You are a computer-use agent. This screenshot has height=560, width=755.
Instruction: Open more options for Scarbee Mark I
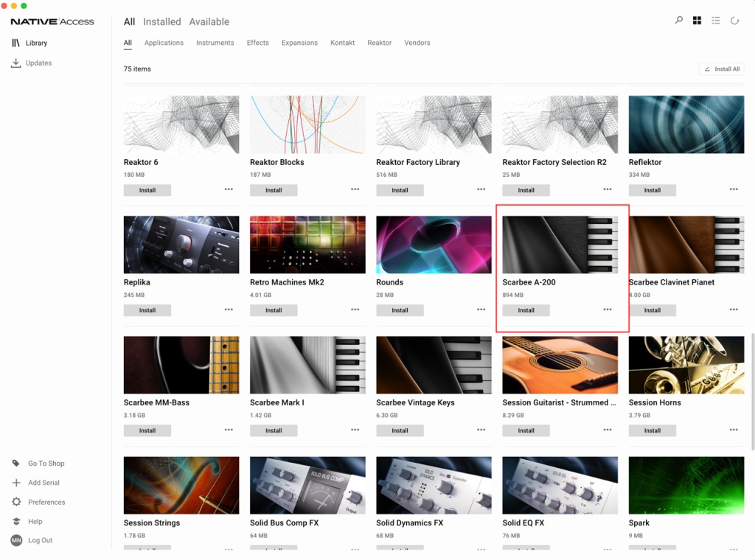355,430
